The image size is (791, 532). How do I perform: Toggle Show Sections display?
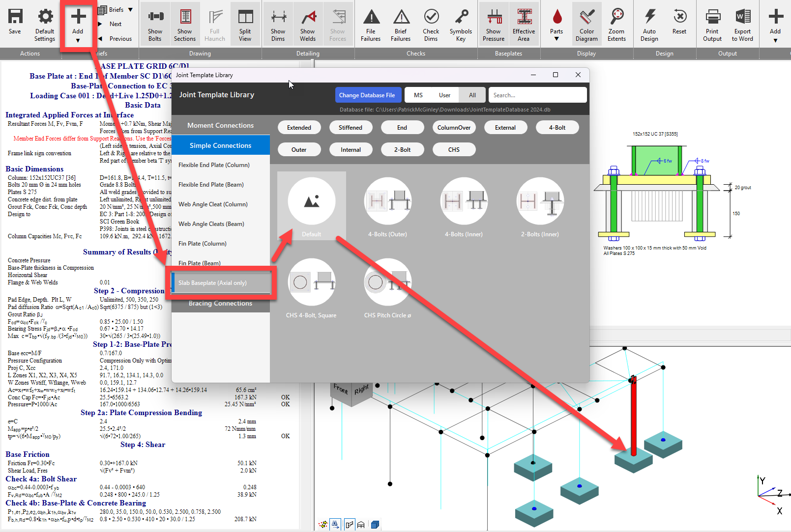pyautogui.click(x=185, y=25)
